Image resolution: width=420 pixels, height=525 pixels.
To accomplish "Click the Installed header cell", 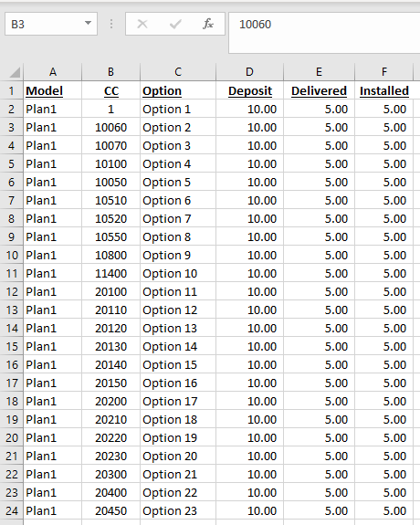I will pyautogui.click(x=383, y=90).
